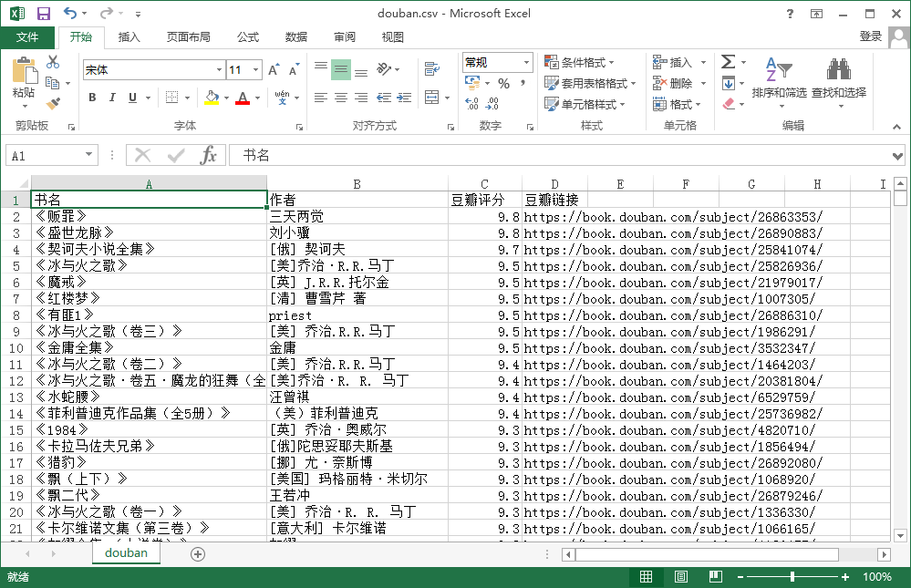
Task: Insert AutoSum with the sigma icon
Action: point(728,62)
